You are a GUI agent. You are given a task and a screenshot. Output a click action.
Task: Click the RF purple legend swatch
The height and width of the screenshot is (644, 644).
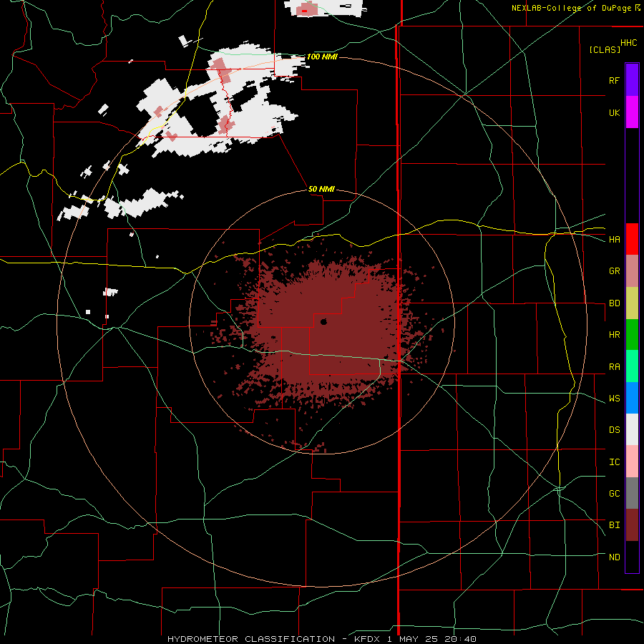[632, 80]
